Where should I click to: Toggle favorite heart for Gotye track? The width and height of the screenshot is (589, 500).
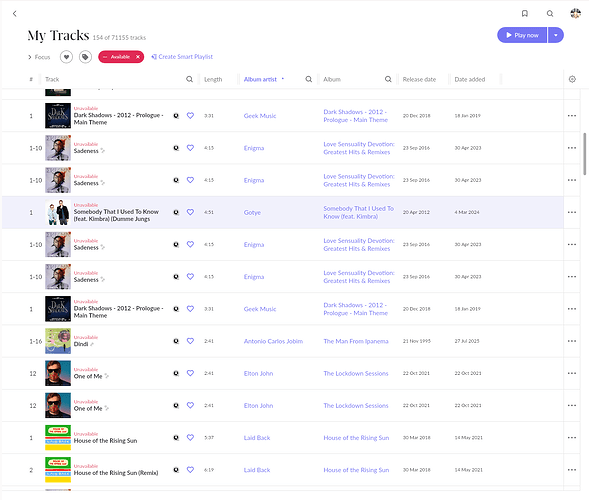point(190,212)
